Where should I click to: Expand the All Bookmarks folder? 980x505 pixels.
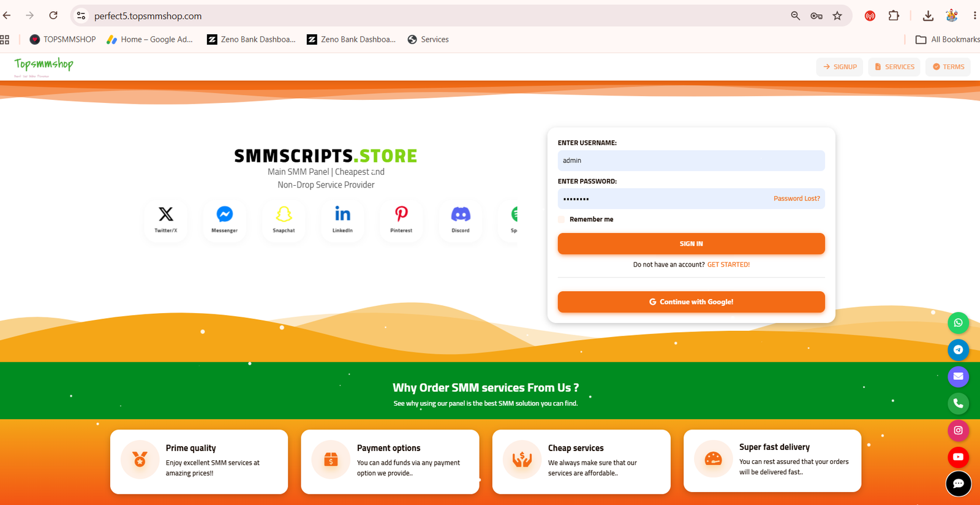coord(948,39)
